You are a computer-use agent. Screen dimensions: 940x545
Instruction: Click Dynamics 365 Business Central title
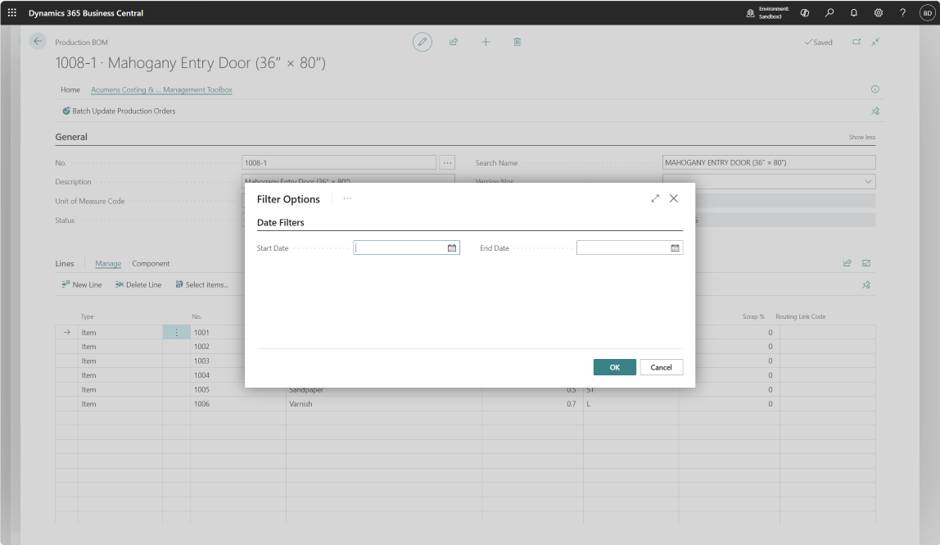point(86,13)
